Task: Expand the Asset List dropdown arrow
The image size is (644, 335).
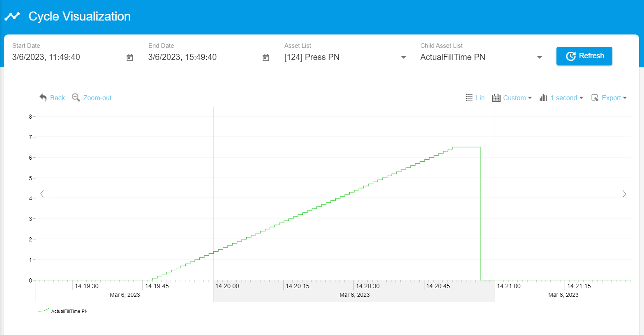Action: coord(404,57)
